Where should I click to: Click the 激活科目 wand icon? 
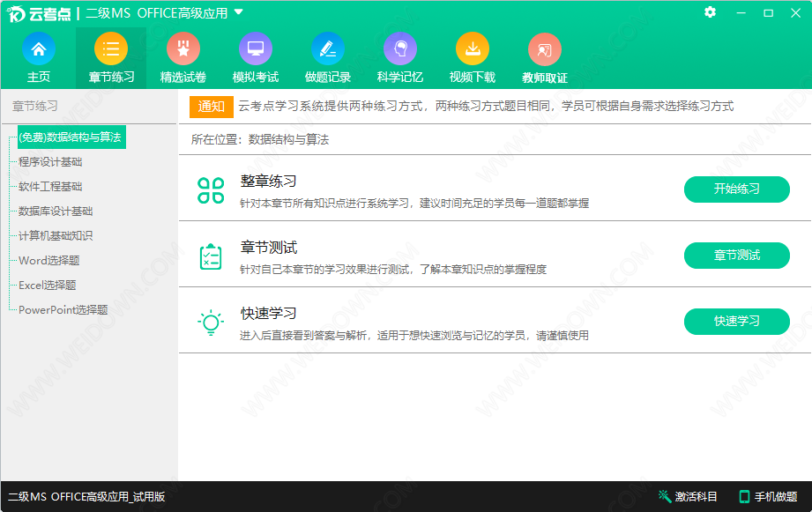point(665,496)
